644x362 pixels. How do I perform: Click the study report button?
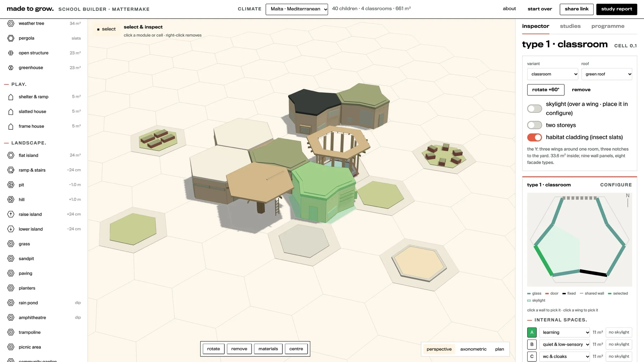tap(616, 9)
